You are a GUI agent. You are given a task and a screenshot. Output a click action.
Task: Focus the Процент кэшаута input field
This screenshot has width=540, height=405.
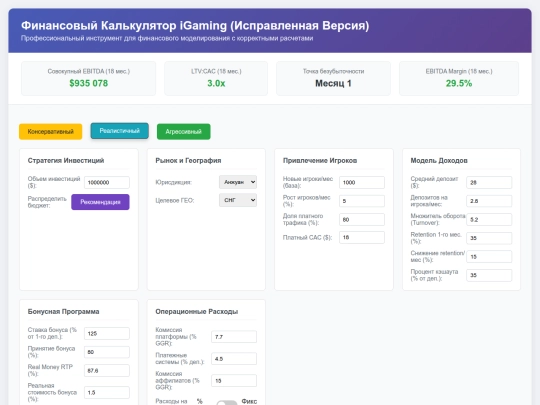tap(489, 275)
